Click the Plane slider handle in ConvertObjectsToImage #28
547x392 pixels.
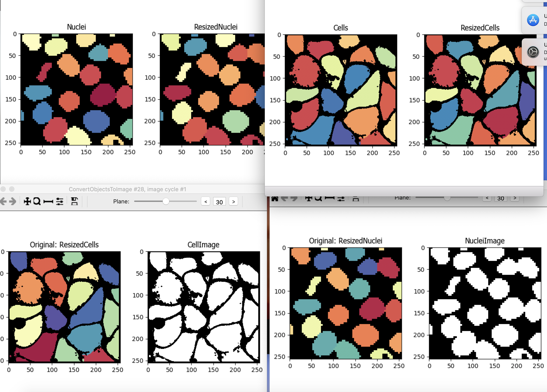[166, 201]
